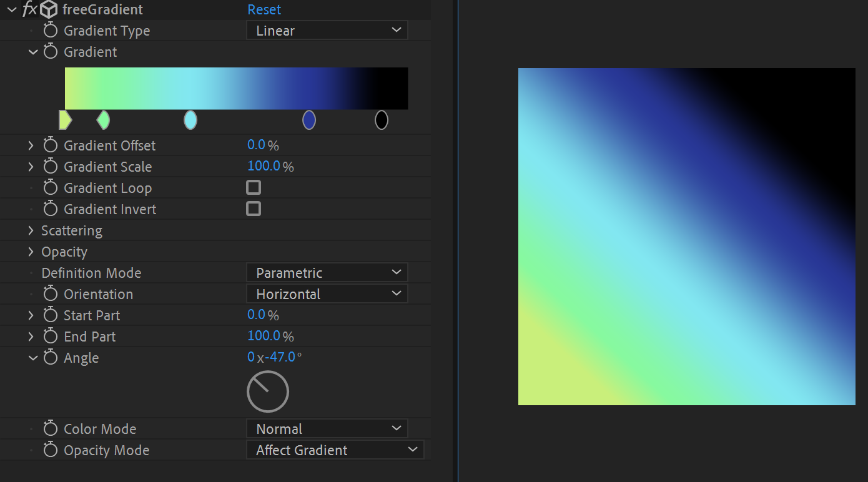The image size is (868, 482).
Task: Click the Angle revolutions value 0
Action: point(251,357)
